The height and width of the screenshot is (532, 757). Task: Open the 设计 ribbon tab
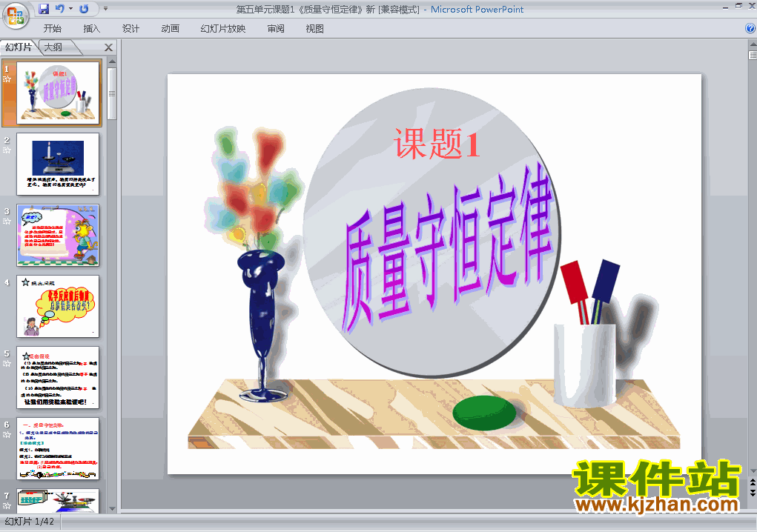pyautogui.click(x=130, y=28)
